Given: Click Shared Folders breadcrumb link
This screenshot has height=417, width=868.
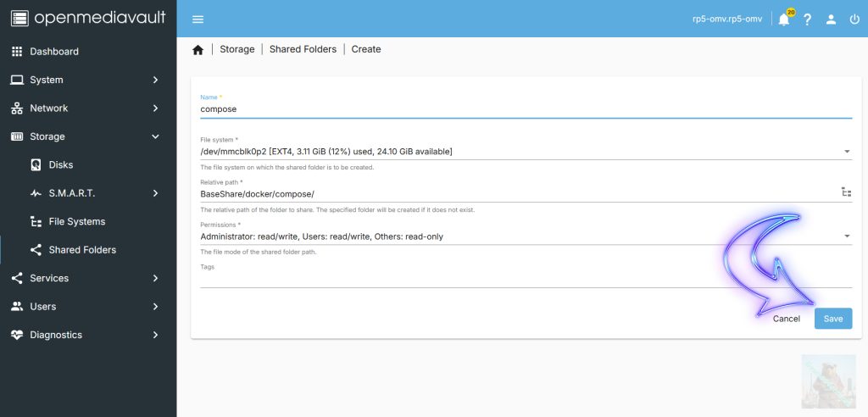Looking at the screenshot, I should (303, 49).
